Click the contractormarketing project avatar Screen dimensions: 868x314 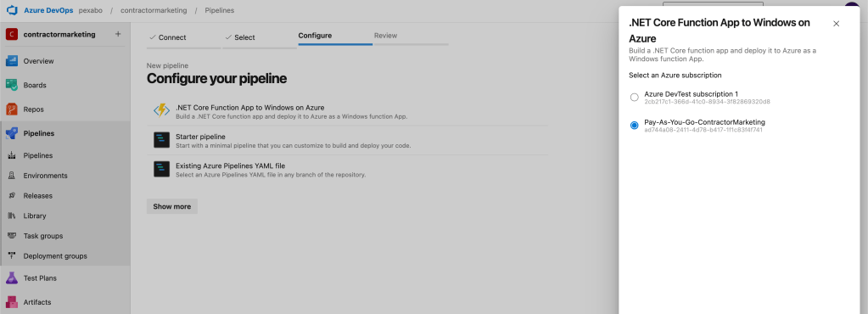coord(12,34)
